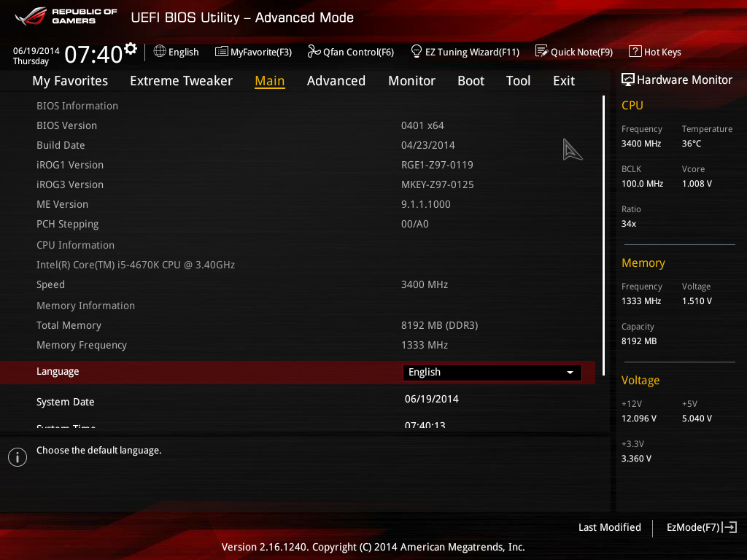Click the 07:40 clock display

tap(93, 55)
